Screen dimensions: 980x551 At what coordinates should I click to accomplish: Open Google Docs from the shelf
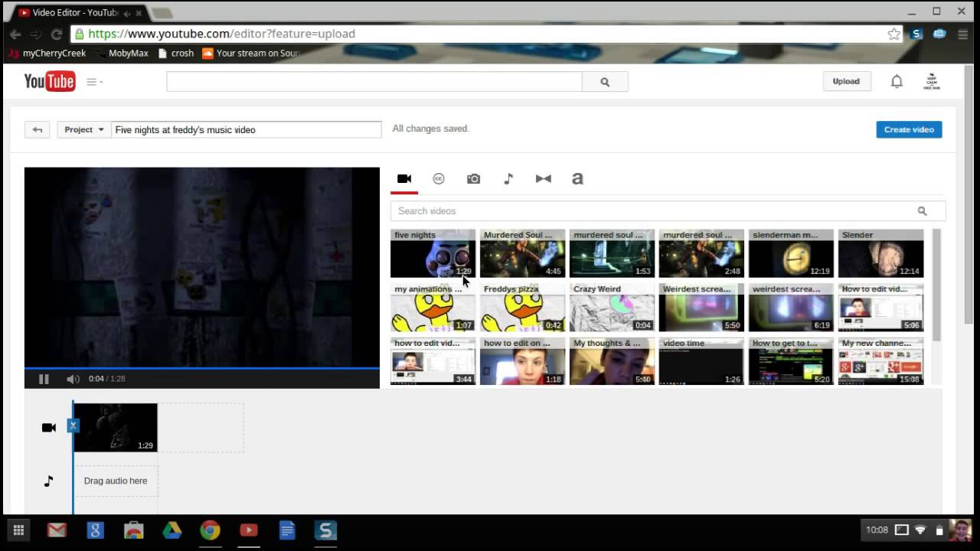[287, 530]
